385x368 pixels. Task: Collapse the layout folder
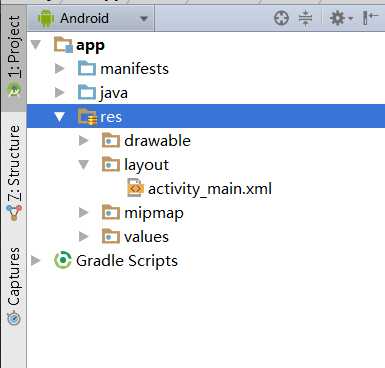(x=84, y=164)
